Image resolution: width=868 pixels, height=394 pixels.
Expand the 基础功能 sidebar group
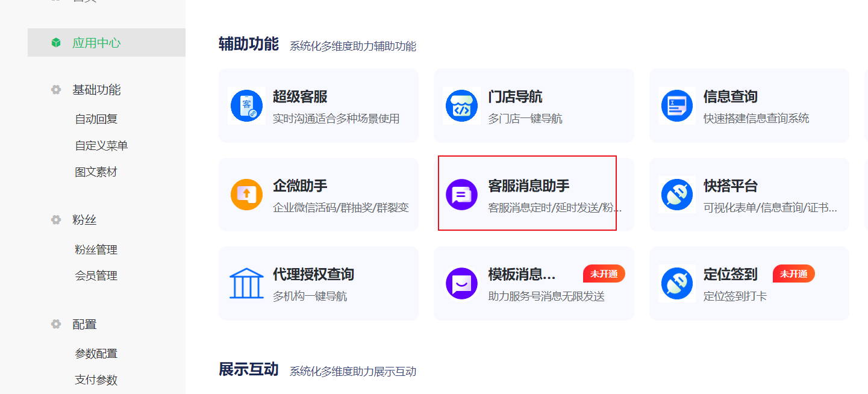click(96, 90)
